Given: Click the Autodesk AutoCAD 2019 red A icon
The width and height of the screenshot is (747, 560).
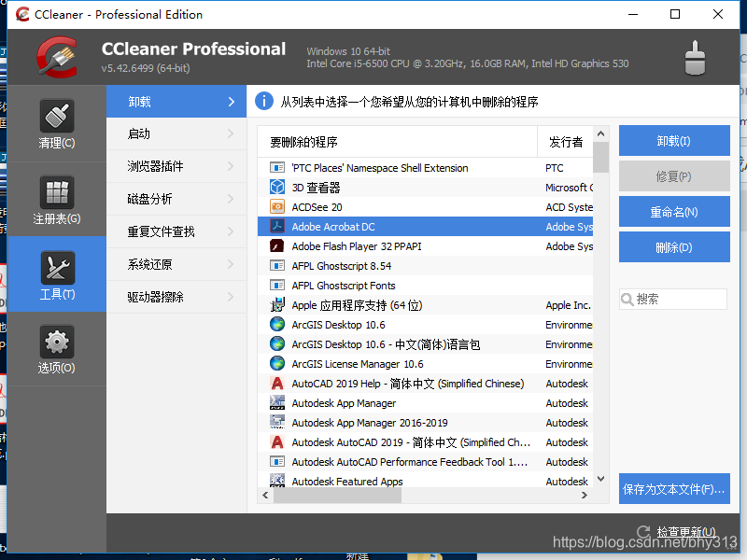Looking at the screenshot, I should point(277,441).
